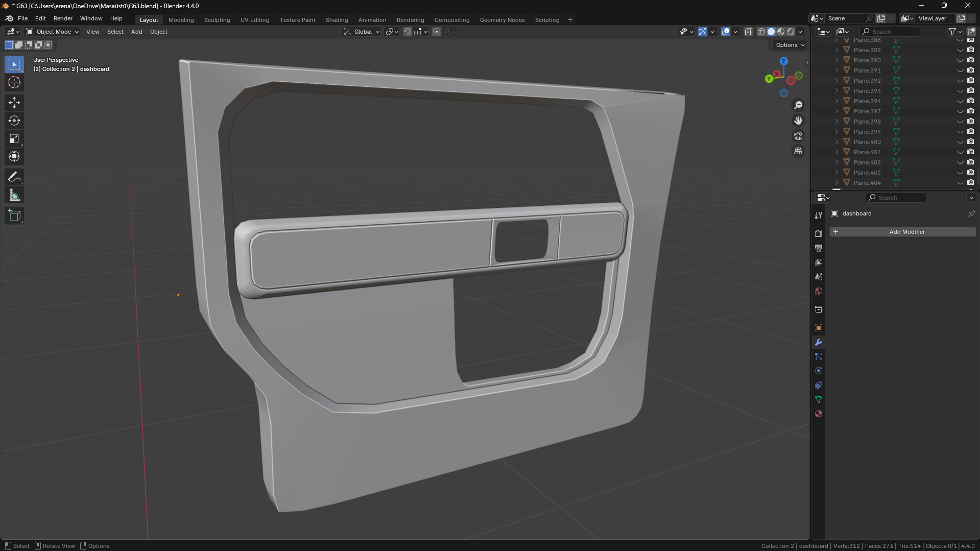Toggle viewport gizmos visibility
Screen dimensions: 980x551
pos(703,32)
